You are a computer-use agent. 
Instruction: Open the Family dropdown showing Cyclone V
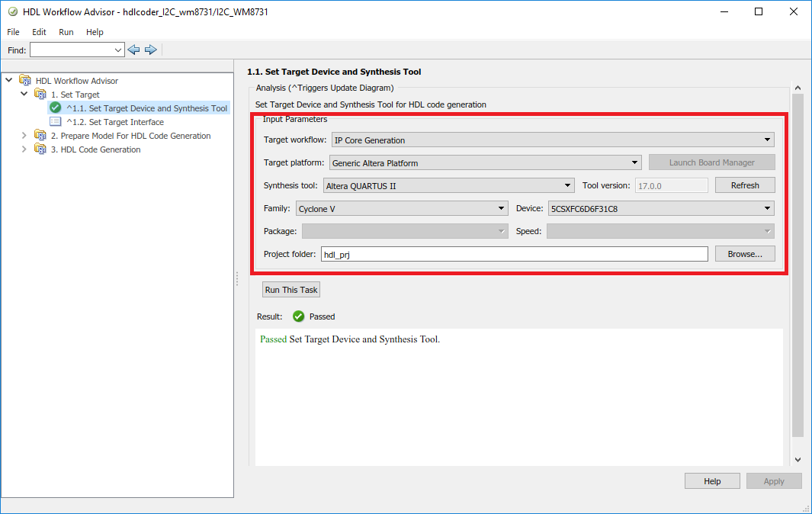[x=402, y=208]
